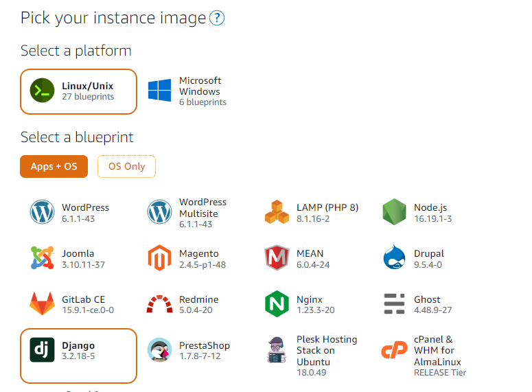Choose the WordPress Multisite blueprint name
Screen dimensions: 532x392
[203, 208]
